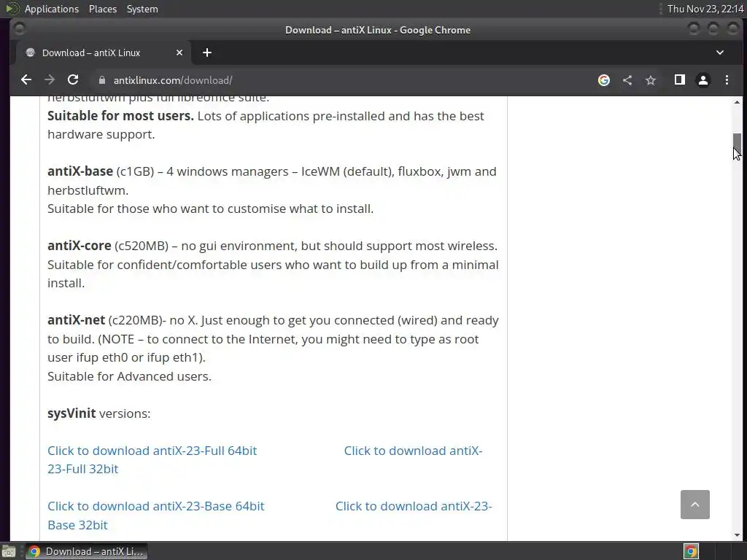This screenshot has height=560, width=747.
Task: Expand the tab search dropdown
Action: (720, 52)
